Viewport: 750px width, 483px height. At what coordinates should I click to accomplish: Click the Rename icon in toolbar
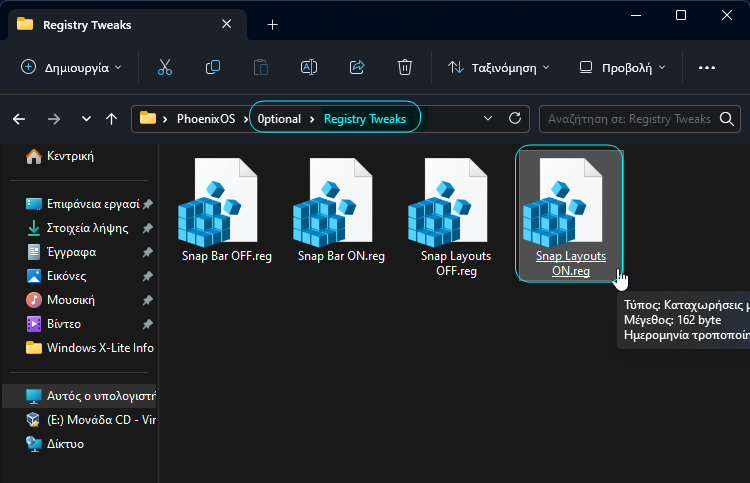click(x=309, y=67)
